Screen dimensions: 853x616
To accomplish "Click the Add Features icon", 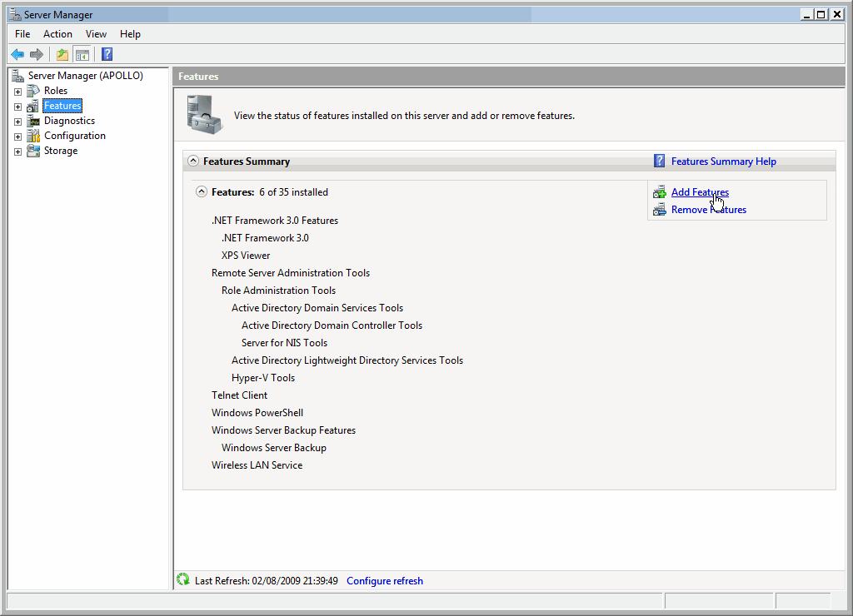I will click(x=660, y=192).
